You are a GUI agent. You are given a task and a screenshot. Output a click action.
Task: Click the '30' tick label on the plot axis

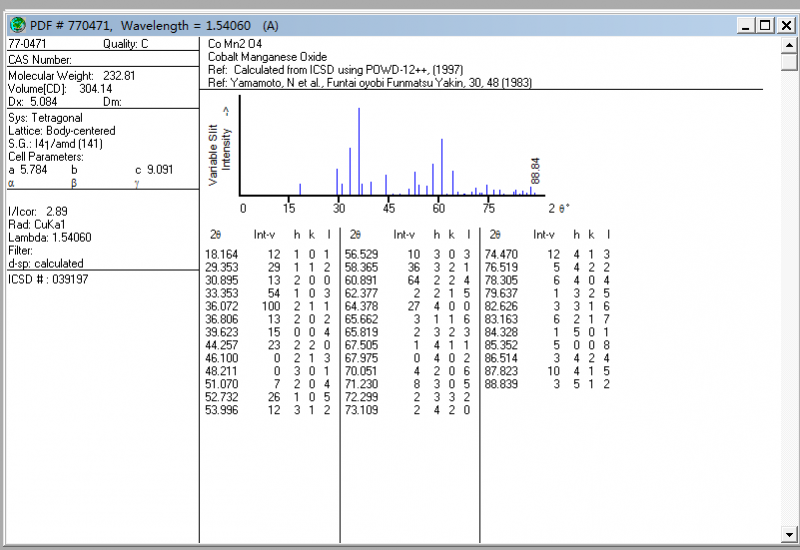tap(339, 208)
